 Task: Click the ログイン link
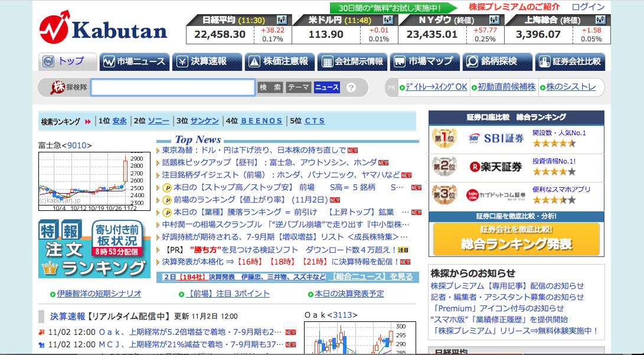coord(588,7)
